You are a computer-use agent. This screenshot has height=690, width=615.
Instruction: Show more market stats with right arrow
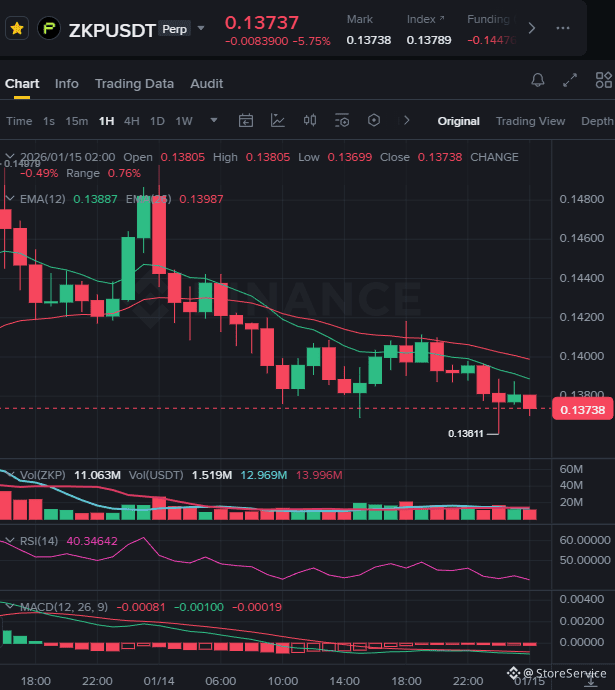click(531, 29)
